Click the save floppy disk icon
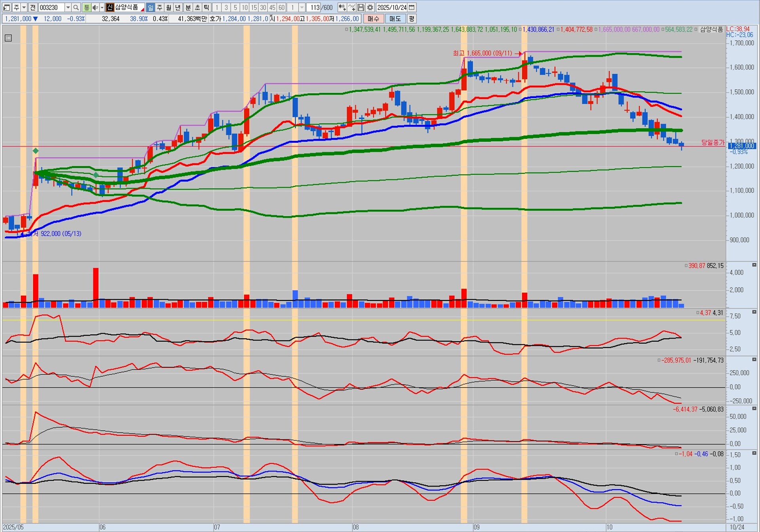 coord(361,8)
